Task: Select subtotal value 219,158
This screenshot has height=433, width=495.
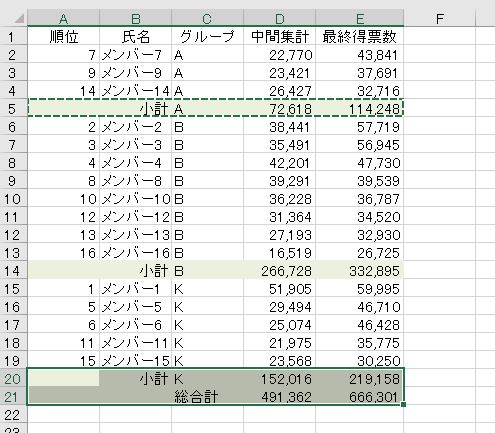Action: (359, 379)
